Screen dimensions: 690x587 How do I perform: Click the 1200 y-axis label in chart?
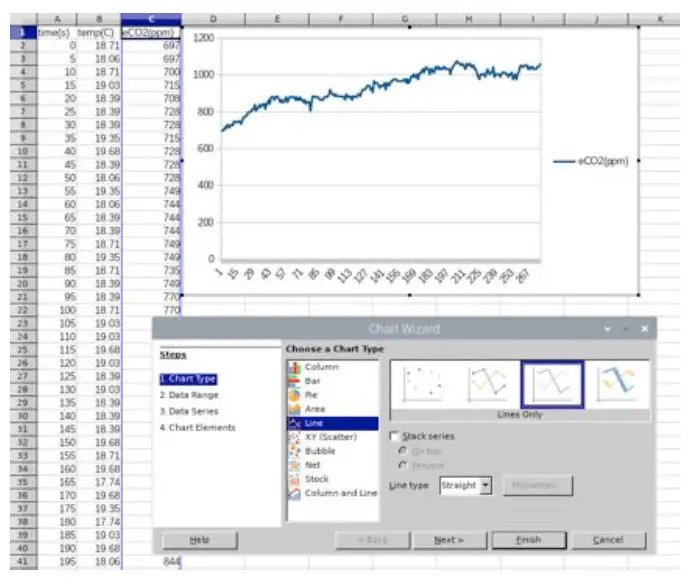point(204,38)
